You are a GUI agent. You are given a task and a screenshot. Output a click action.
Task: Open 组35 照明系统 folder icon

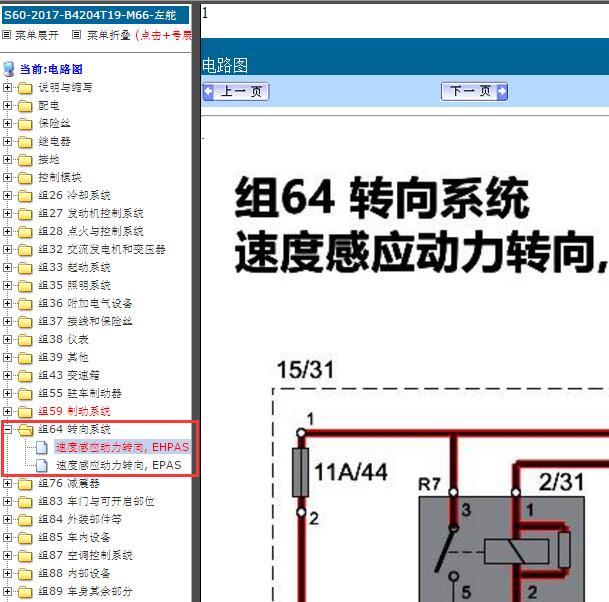25,285
